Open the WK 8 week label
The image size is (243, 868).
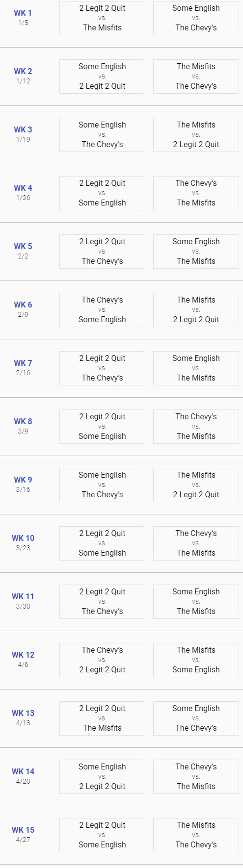click(x=23, y=421)
